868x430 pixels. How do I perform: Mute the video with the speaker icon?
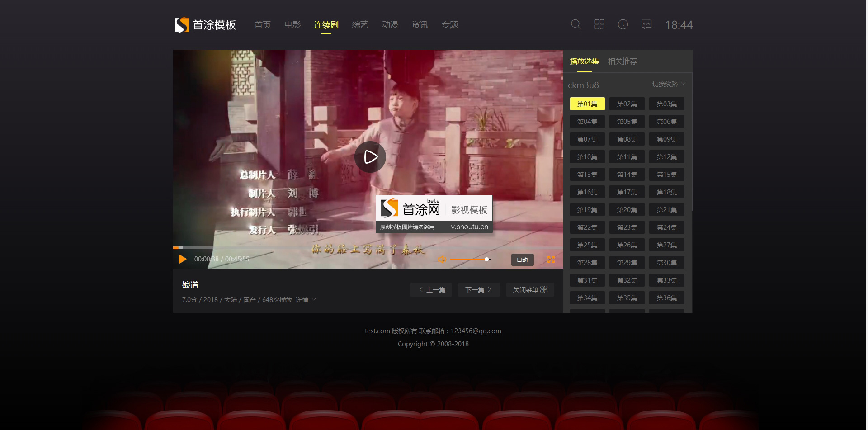[442, 259]
